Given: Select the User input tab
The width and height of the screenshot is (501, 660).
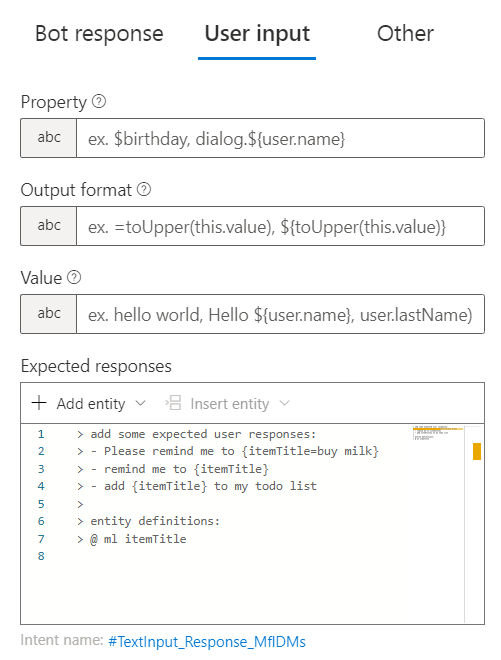Looking at the screenshot, I should tap(257, 33).
